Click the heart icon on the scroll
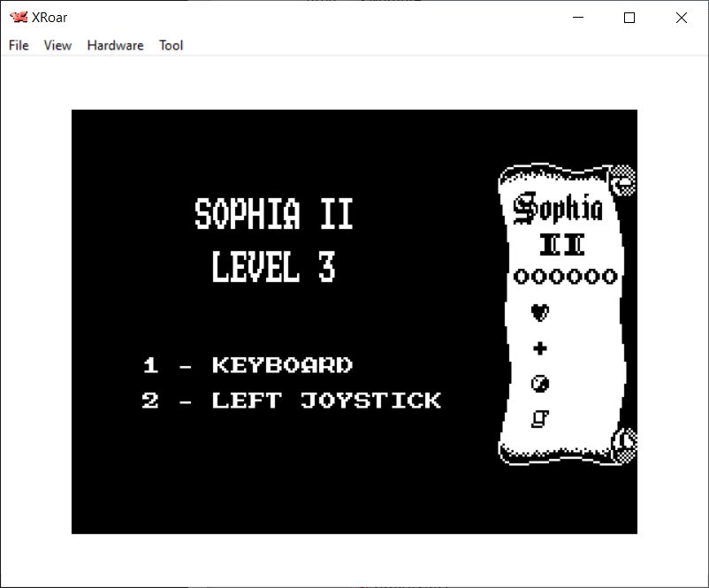 coord(539,312)
